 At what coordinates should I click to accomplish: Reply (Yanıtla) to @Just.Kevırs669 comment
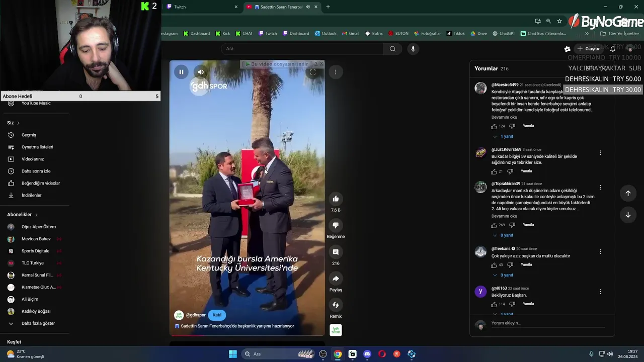[x=526, y=171]
